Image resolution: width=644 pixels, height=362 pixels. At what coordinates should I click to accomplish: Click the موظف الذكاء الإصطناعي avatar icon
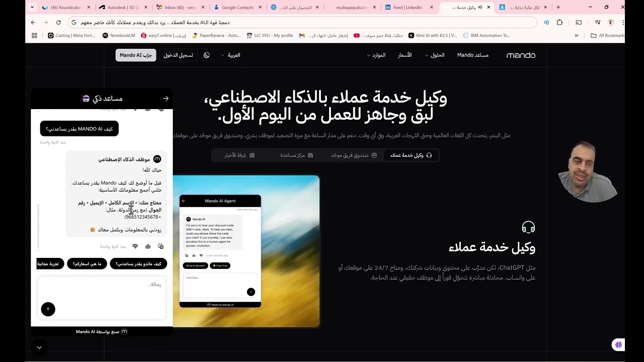157,159
